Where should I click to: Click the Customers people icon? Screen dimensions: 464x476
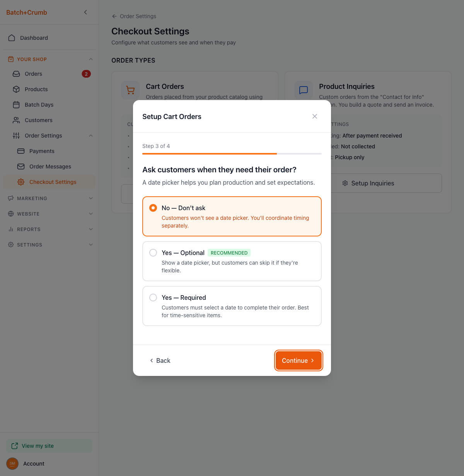pos(16,120)
